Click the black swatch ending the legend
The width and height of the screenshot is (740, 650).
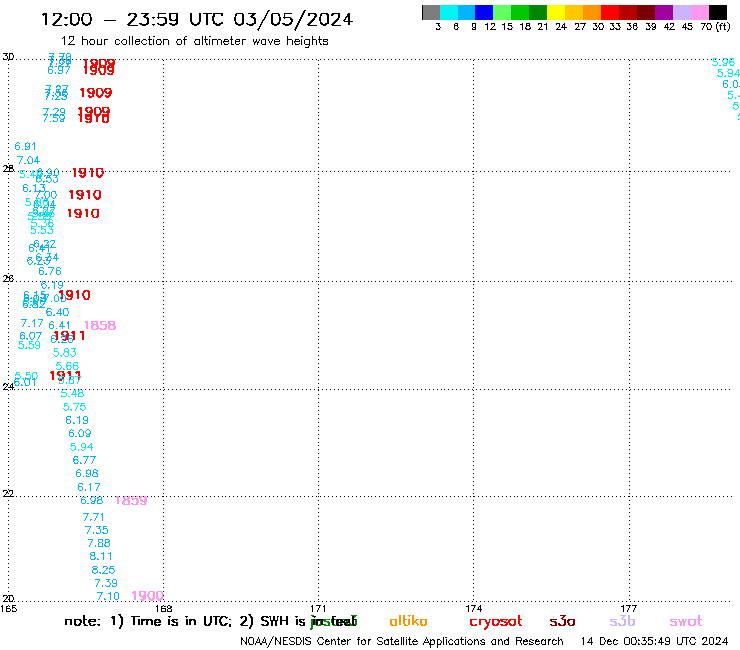point(718,12)
